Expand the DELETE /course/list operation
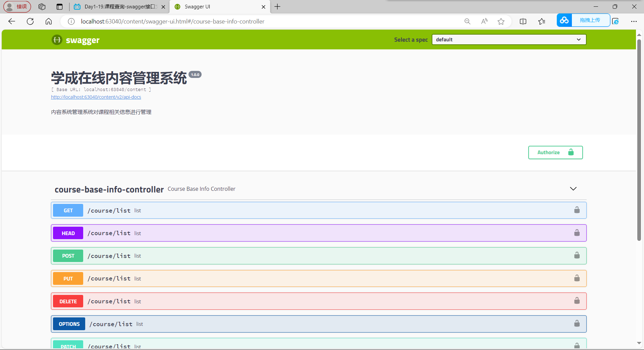This screenshot has height=350, width=644. pyautogui.click(x=319, y=301)
